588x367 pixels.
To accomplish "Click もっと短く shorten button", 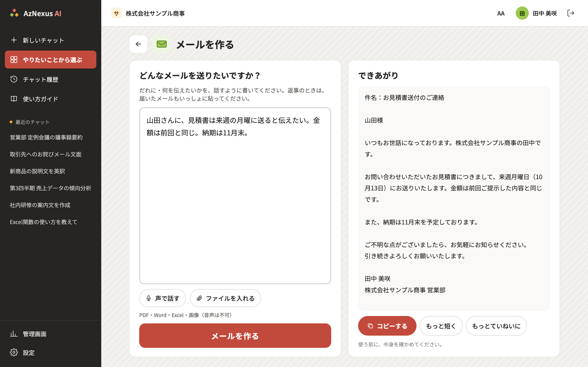I will [441, 326].
